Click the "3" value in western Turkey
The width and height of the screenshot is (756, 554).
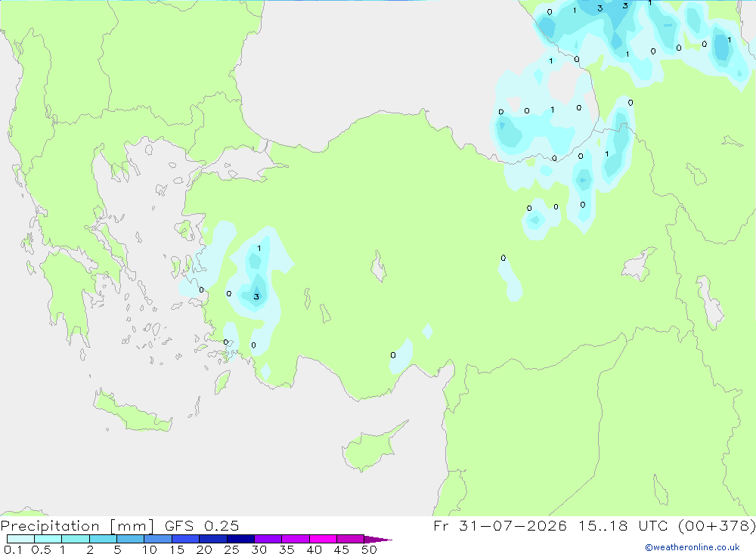click(x=256, y=296)
